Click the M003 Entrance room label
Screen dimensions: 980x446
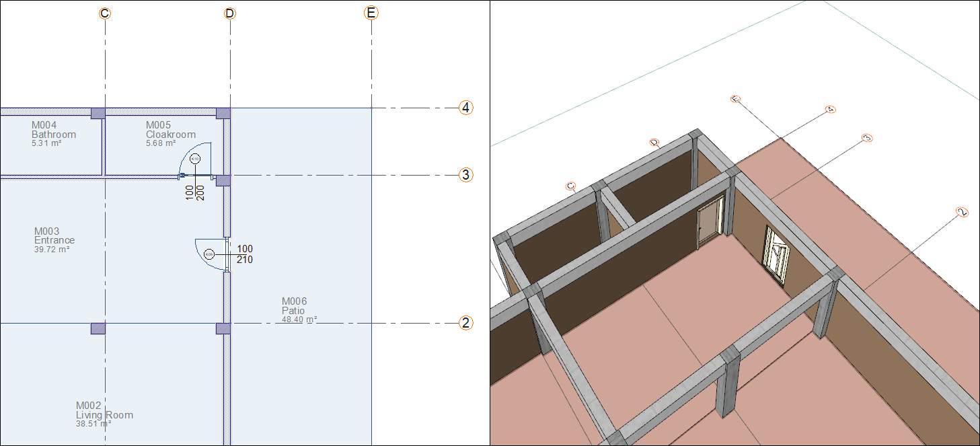tap(54, 240)
